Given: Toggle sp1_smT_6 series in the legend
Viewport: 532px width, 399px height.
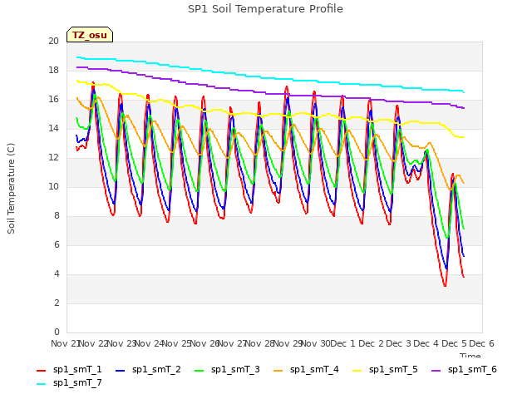Looking at the screenshot, I should 464,369.
